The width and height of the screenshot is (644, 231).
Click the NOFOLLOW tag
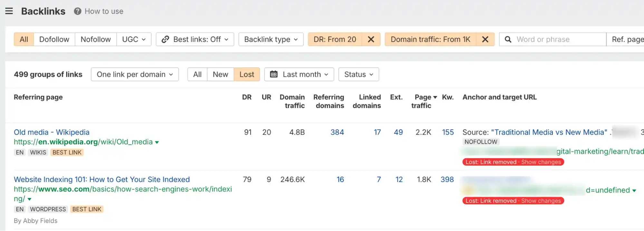481,142
